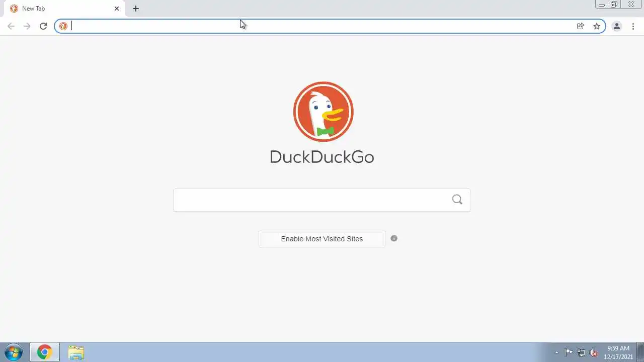The width and height of the screenshot is (644, 362).
Task: Close the Chrome window
Action: 631,5
